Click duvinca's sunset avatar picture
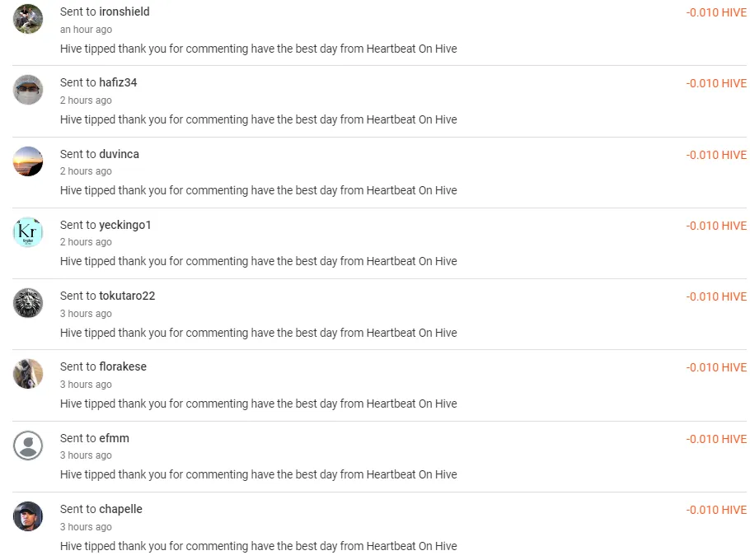This screenshot has height=560, width=750. pos(28,161)
